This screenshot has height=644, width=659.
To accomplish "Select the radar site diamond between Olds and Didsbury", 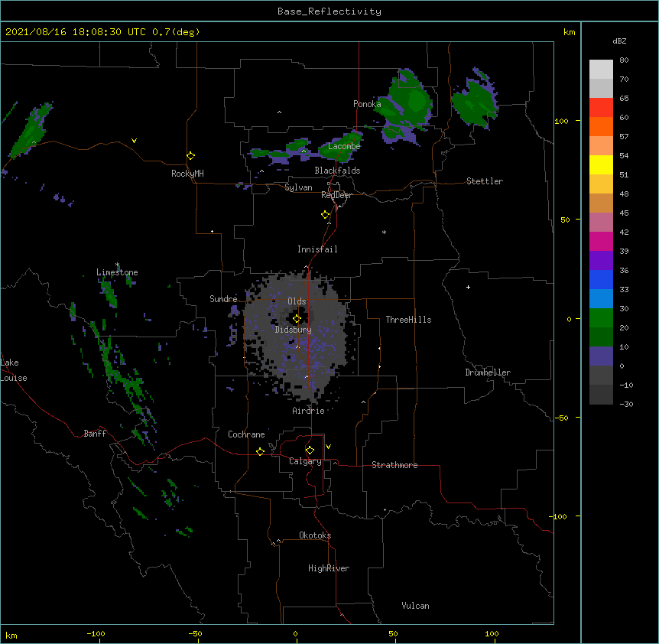I will coord(297,318).
